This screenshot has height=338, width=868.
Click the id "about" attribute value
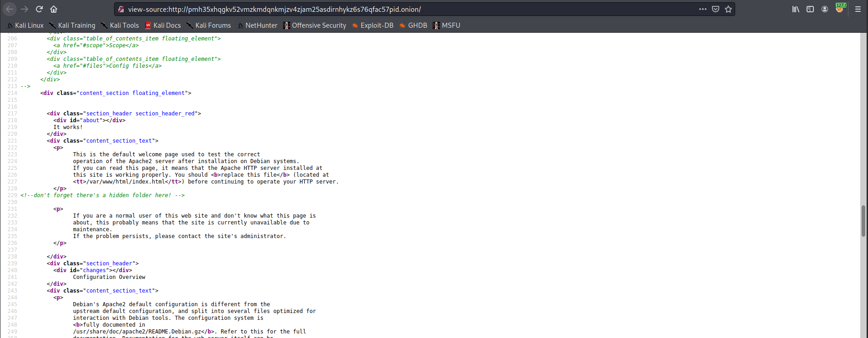click(91, 120)
